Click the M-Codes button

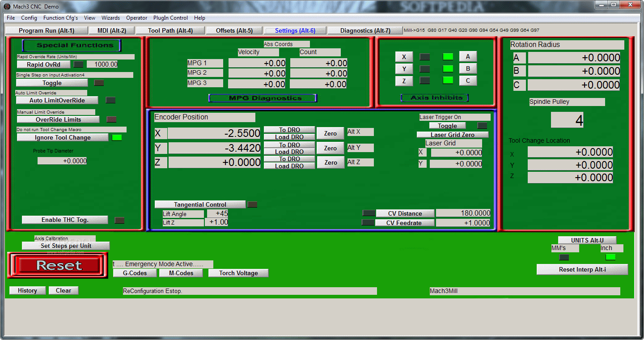click(x=181, y=273)
